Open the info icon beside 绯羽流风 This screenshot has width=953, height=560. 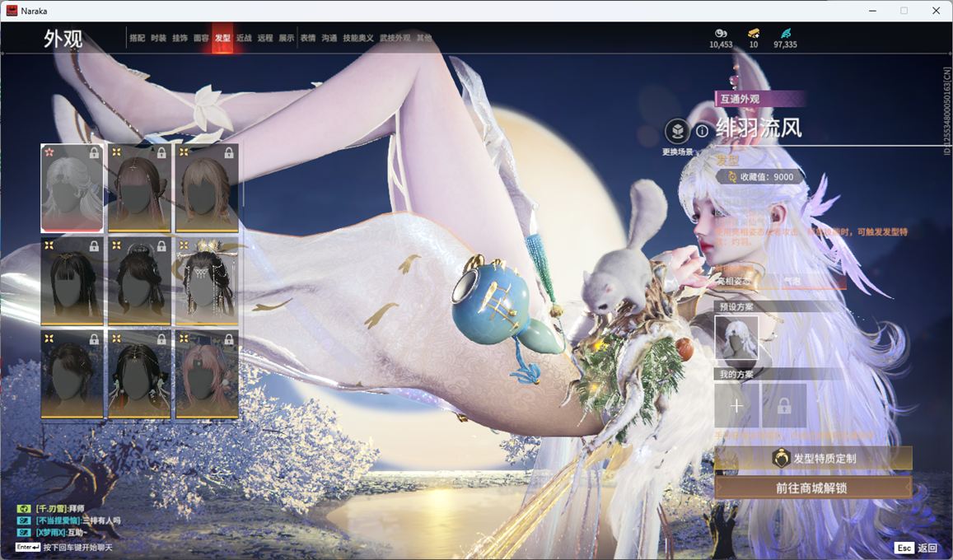pyautogui.click(x=702, y=131)
